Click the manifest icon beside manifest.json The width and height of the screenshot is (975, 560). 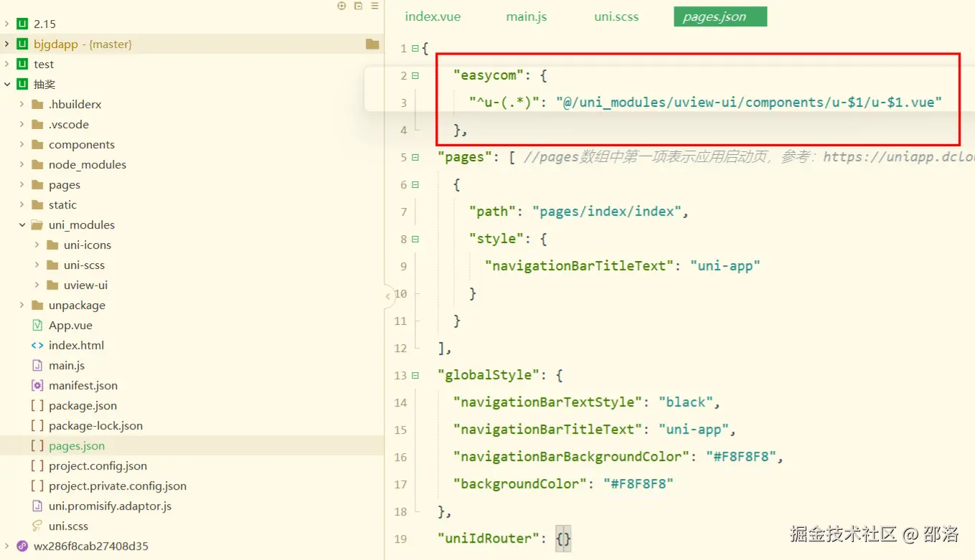(37, 385)
